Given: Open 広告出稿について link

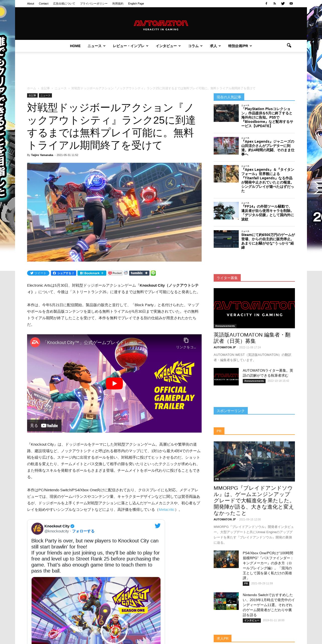Looking at the screenshot, I should click(64, 4).
